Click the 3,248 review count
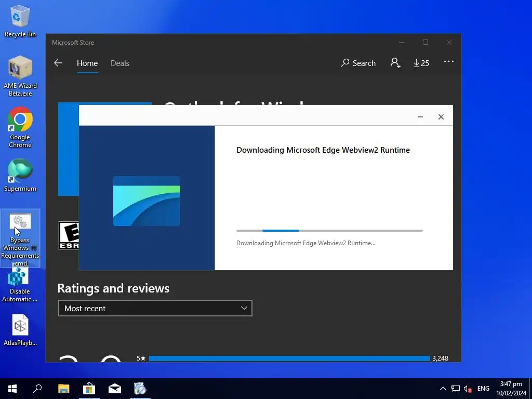 [440, 358]
